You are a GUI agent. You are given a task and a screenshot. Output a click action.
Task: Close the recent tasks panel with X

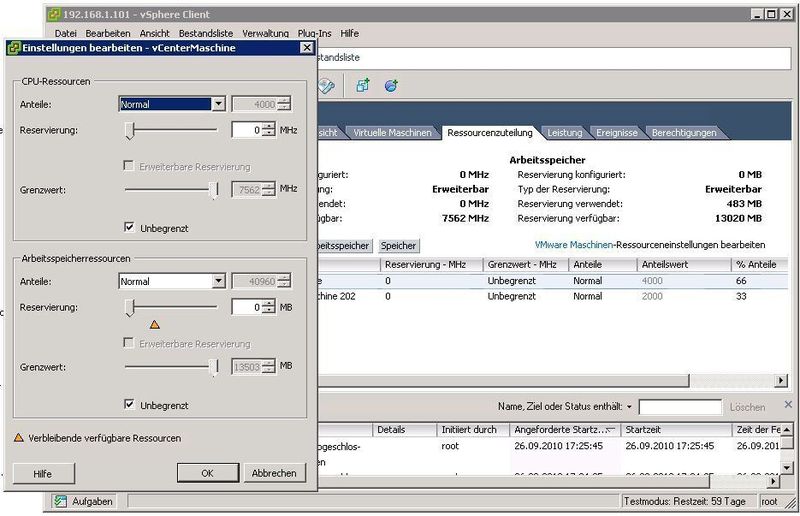(788, 406)
